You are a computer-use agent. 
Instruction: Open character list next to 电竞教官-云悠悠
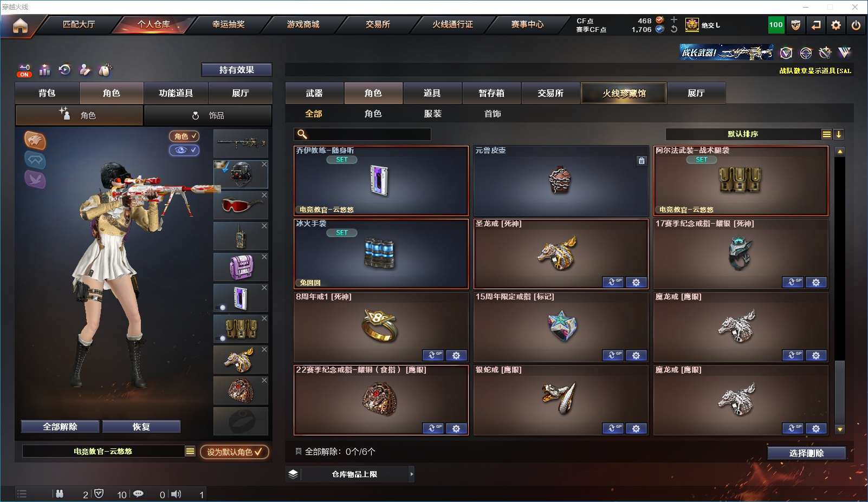(190, 451)
